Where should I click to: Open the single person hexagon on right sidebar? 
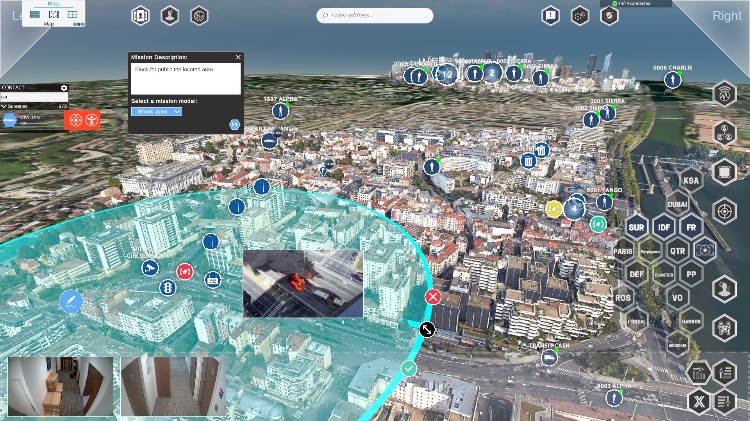pos(725,289)
